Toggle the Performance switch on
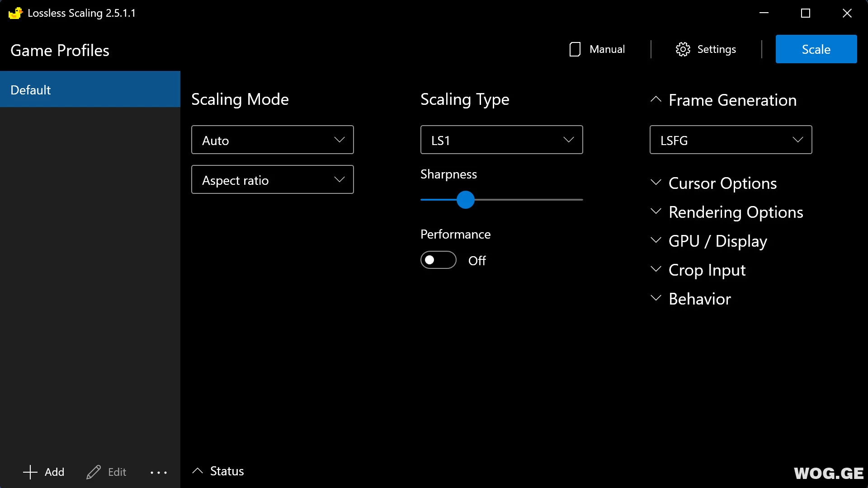The height and width of the screenshot is (488, 868). [x=439, y=260]
